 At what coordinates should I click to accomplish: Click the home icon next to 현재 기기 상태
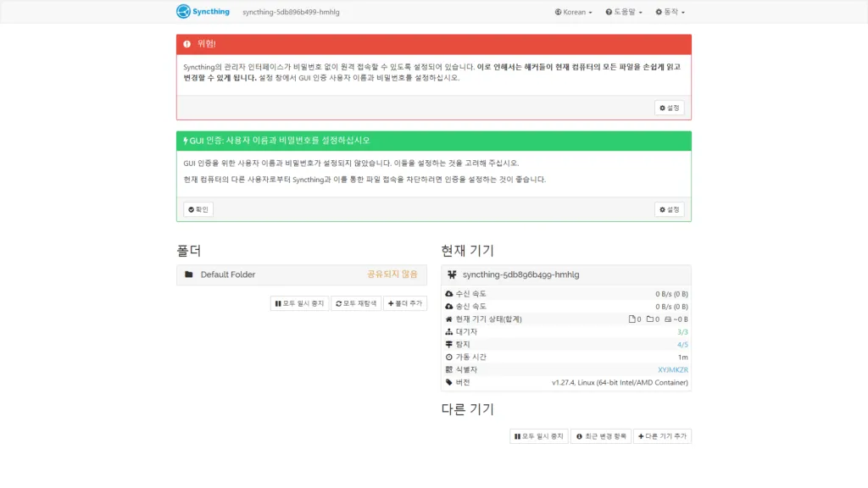pos(451,319)
